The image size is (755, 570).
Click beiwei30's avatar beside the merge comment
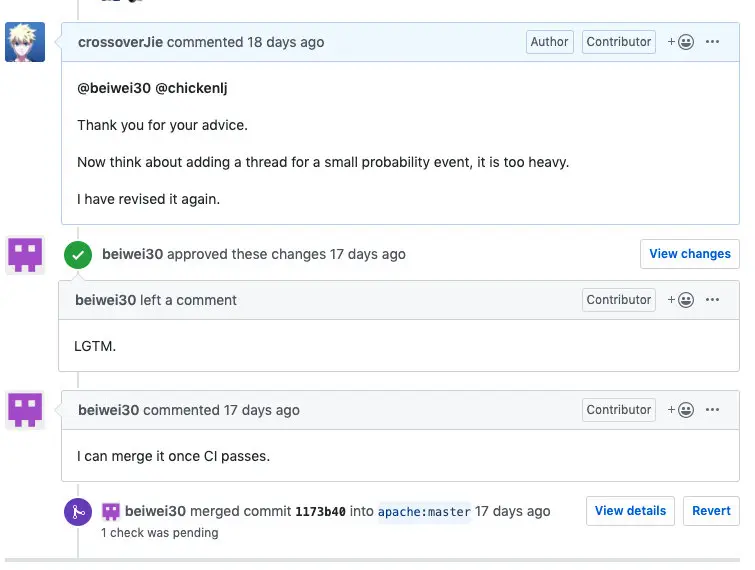click(25, 410)
